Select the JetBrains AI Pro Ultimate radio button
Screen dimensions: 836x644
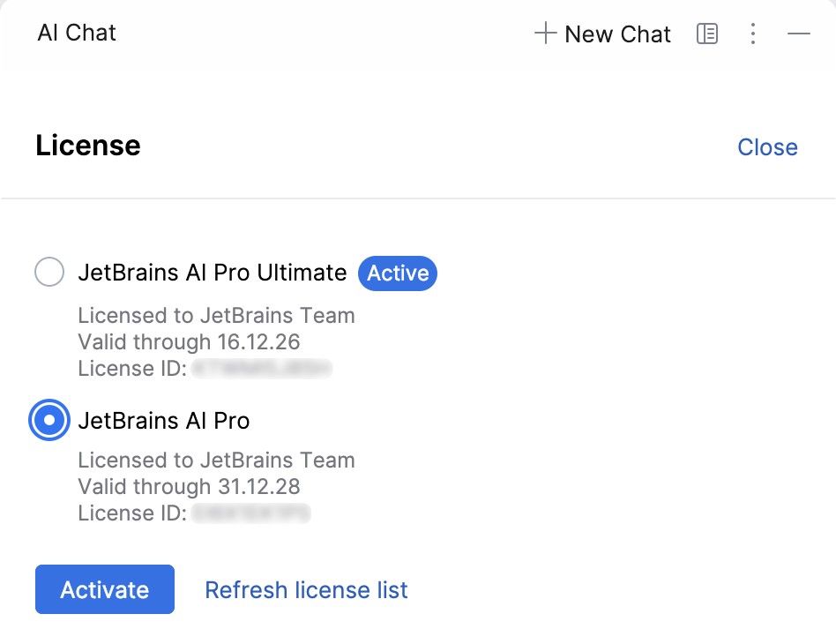click(x=49, y=272)
